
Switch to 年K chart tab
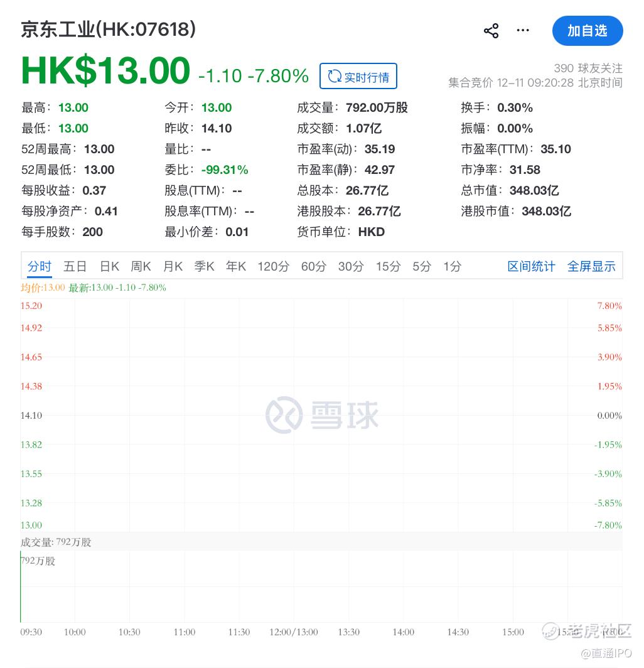point(236,266)
